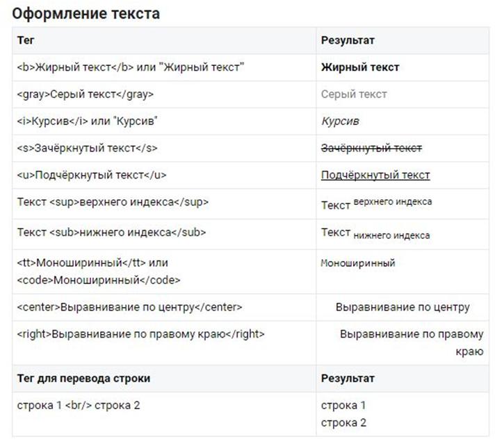Click the <gray>Серый текст</gray> tag cell
Viewport: 504px width, 446px height.
pos(164,94)
